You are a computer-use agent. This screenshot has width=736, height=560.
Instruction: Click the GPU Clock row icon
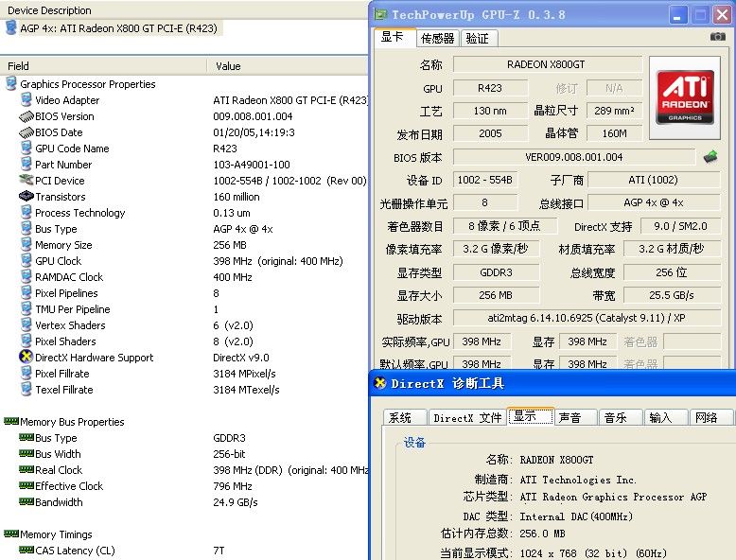click(x=26, y=260)
